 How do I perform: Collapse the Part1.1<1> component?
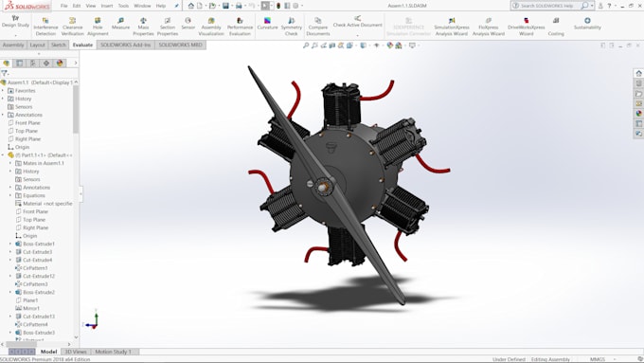coord(3,155)
